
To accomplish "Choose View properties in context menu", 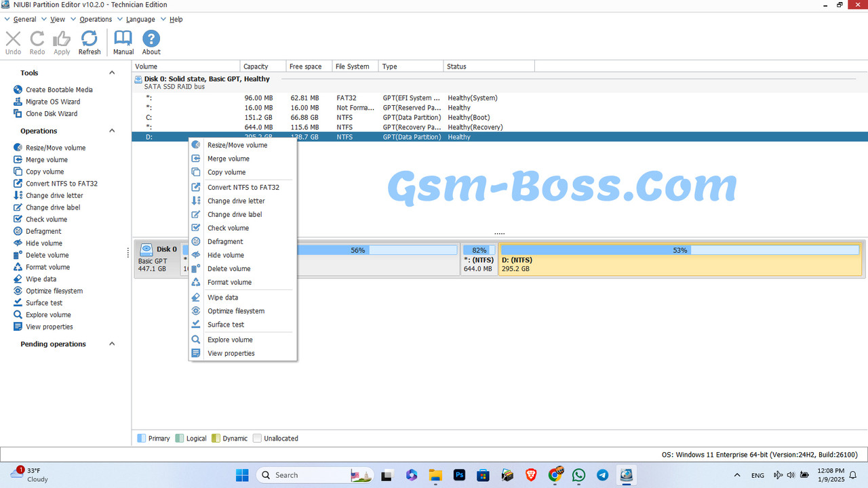I will (x=243, y=353).
